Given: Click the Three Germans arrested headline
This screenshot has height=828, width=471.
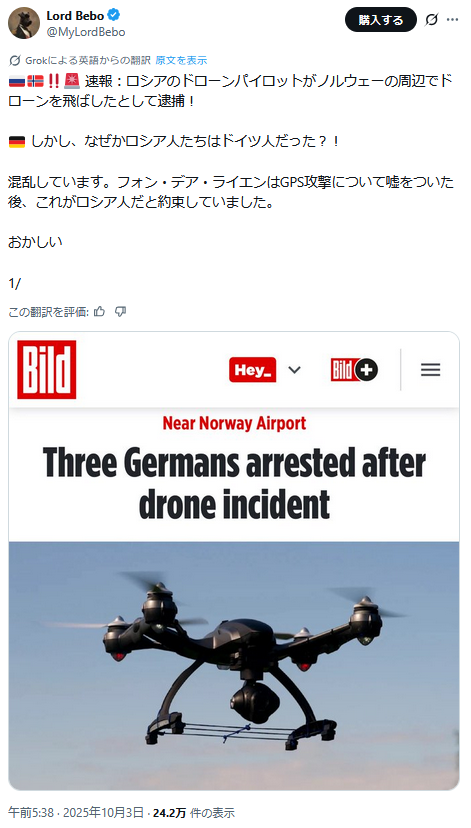Looking at the screenshot, I should coord(234,482).
